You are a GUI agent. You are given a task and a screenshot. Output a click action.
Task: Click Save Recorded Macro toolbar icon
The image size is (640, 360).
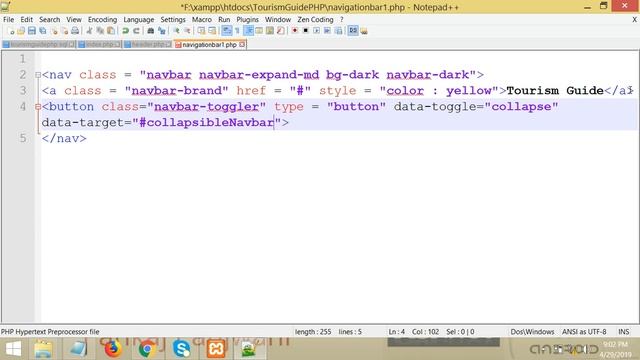(x=338, y=31)
